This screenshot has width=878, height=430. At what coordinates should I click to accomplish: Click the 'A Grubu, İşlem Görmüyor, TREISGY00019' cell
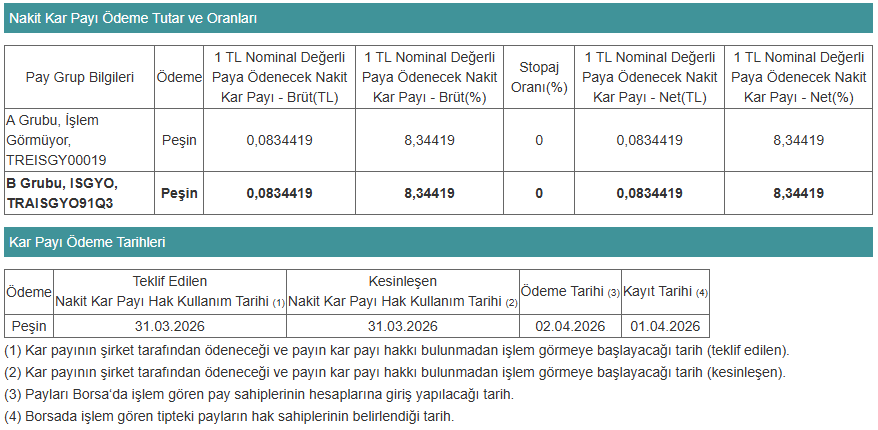(x=80, y=140)
